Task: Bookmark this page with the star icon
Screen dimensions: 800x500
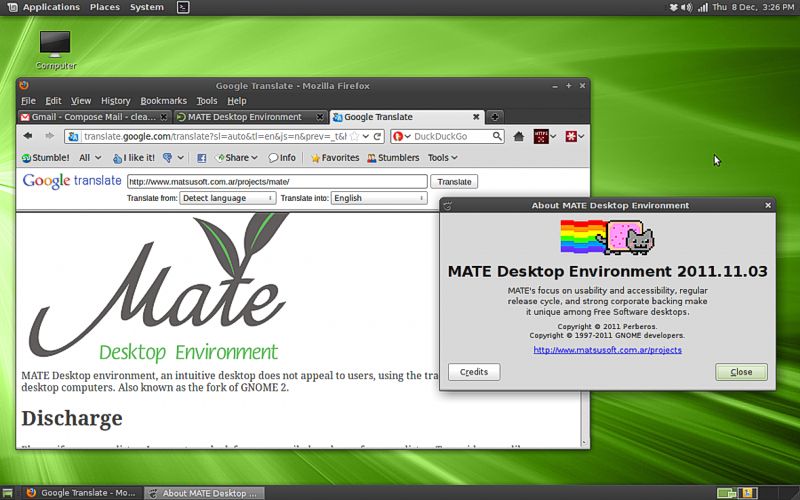Action: coord(354,136)
